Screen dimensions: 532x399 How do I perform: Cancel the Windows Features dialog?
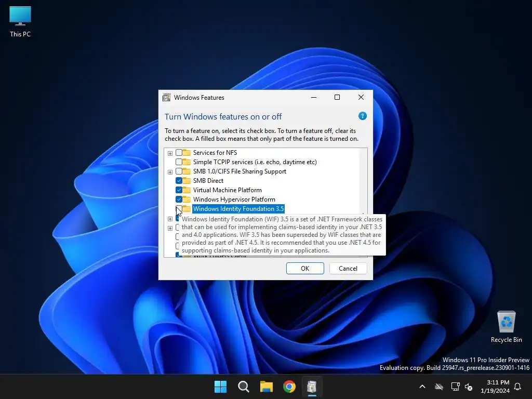coord(348,269)
